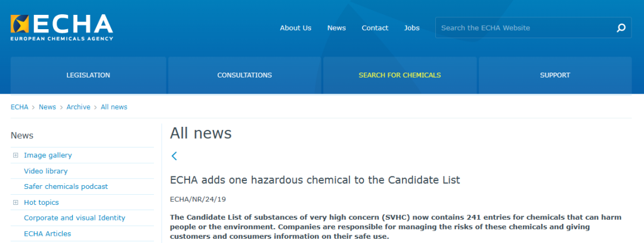Image resolution: width=644 pixels, height=243 pixels.
Task: Expand the Image gallery tree item
Action: (16, 155)
